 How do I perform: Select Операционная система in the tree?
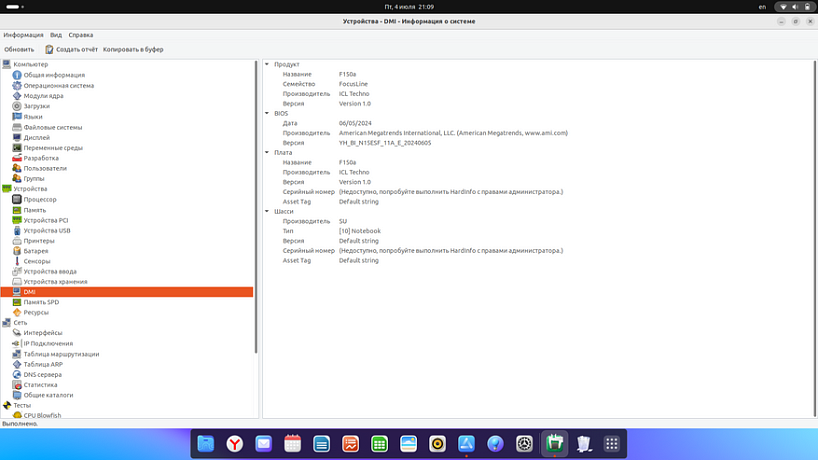click(58, 85)
